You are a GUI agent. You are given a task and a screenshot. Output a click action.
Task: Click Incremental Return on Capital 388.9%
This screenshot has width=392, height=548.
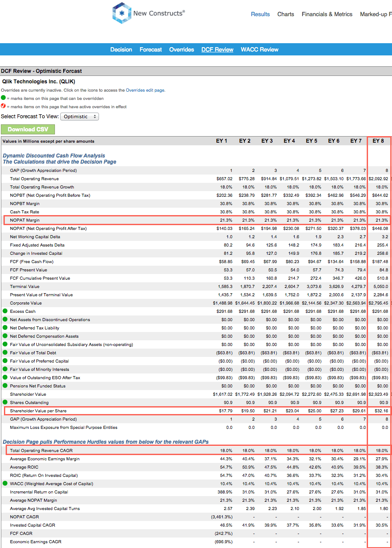[225, 492]
